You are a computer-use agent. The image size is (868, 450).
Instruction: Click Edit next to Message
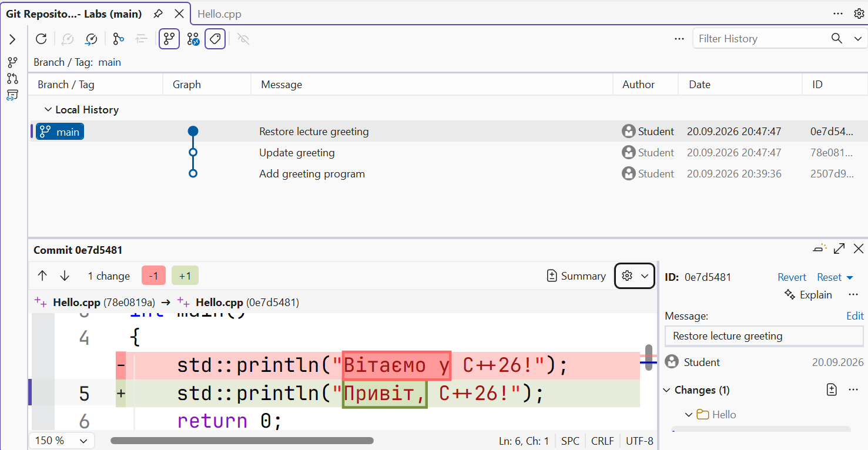click(855, 316)
